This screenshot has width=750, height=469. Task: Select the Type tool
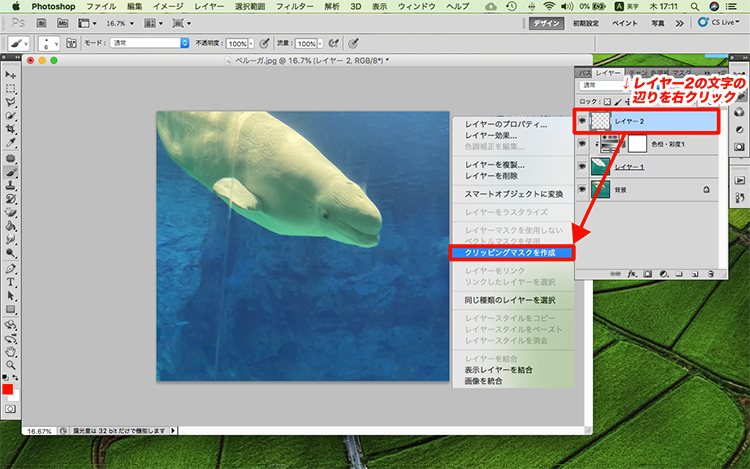(11, 282)
